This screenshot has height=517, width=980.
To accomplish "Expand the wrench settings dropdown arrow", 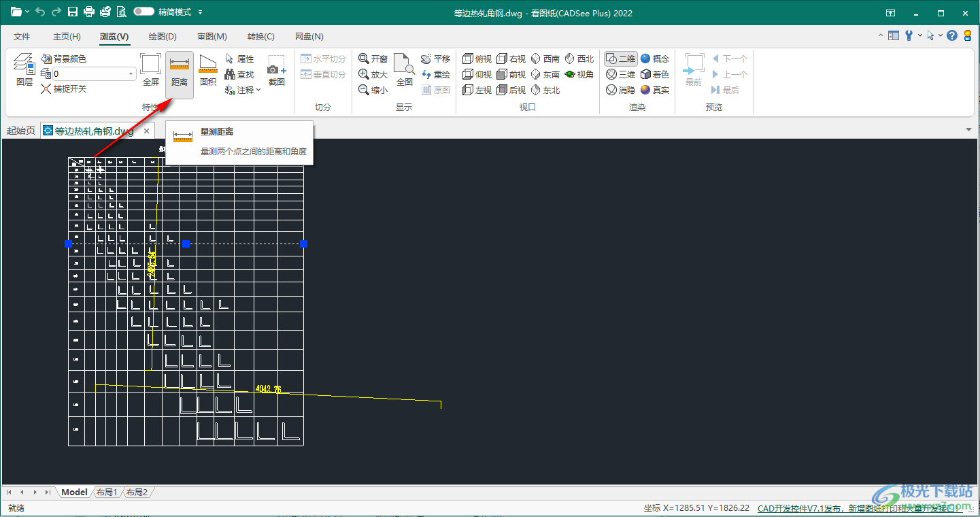I will [x=920, y=35].
